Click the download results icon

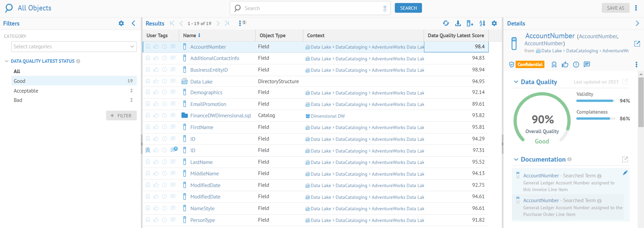(x=458, y=23)
